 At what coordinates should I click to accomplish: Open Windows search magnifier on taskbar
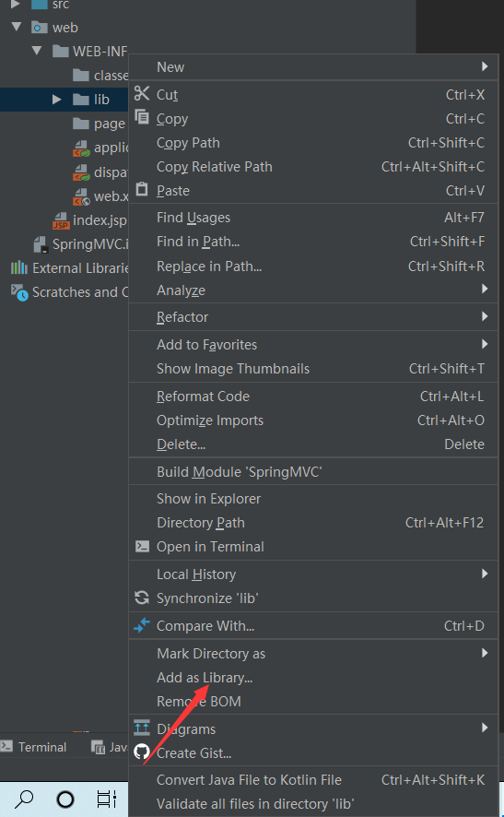click(24, 799)
